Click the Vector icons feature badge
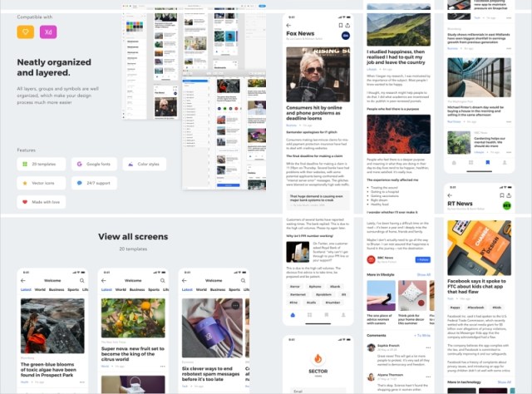The height and width of the screenshot is (394, 532). click(x=41, y=183)
